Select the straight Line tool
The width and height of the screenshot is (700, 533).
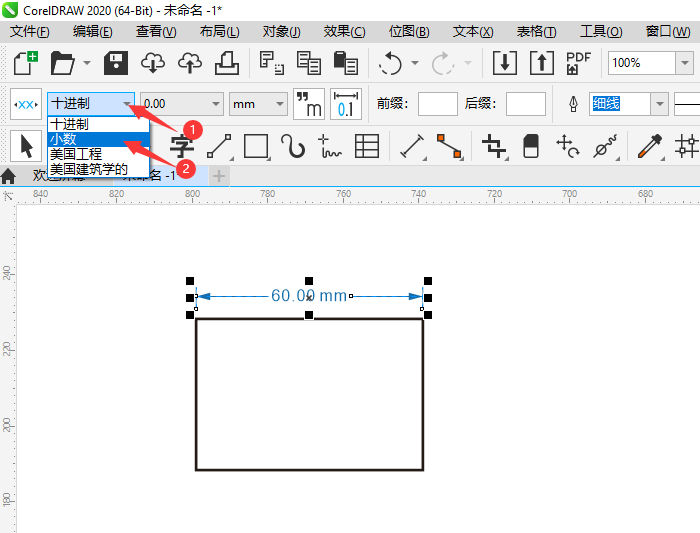click(x=219, y=146)
